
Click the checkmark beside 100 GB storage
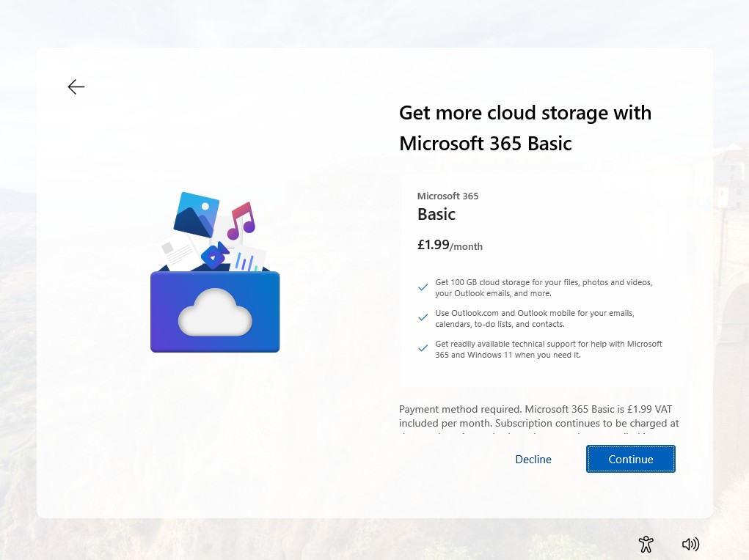[x=423, y=287]
